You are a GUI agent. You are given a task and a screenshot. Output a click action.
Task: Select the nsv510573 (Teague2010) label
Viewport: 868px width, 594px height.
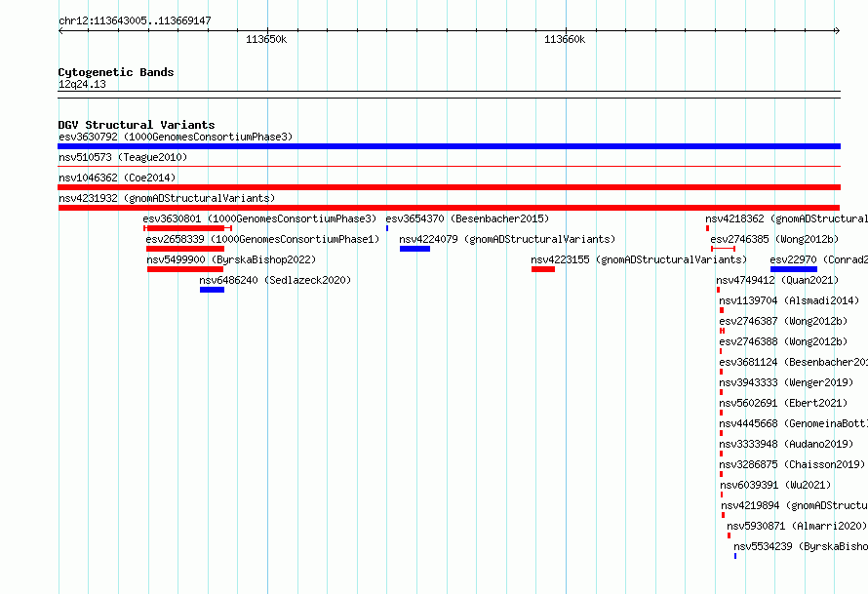tap(123, 157)
